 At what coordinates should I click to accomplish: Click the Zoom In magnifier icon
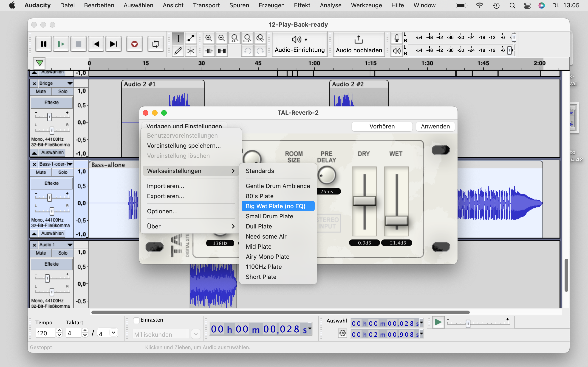(209, 38)
